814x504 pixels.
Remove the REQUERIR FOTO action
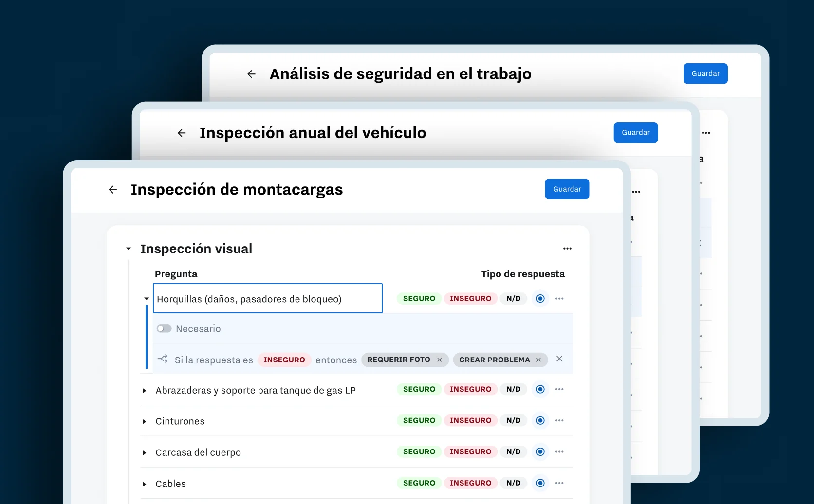(x=440, y=360)
